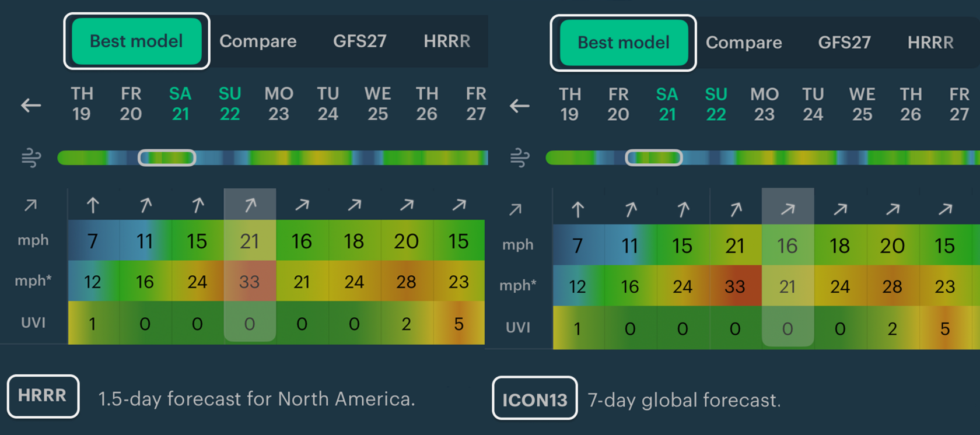Select FR 20 in left panel
Screen dimensions: 980x435
click(131, 104)
